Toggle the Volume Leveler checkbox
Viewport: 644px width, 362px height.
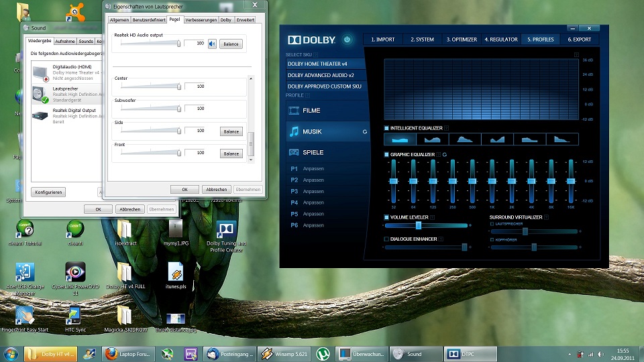pyautogui.click(x=386, y=217)
